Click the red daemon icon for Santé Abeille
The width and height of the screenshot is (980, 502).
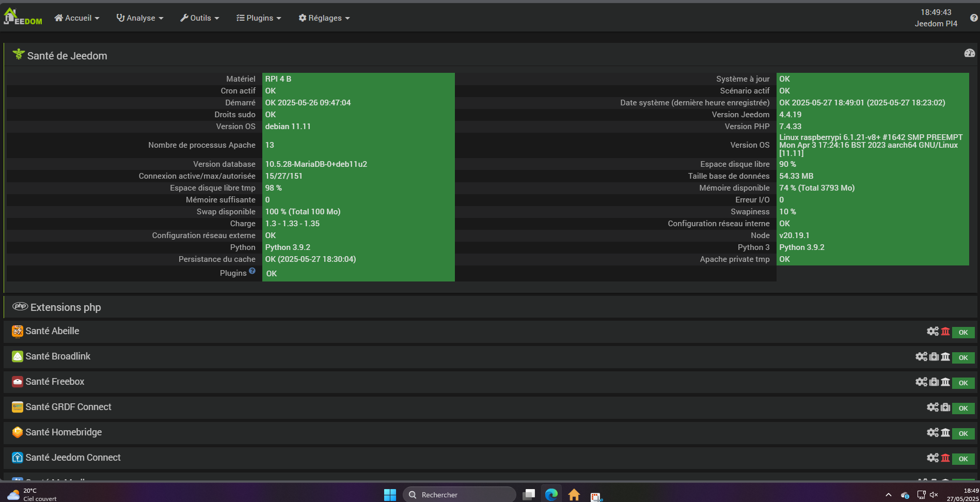pos(945,332)
